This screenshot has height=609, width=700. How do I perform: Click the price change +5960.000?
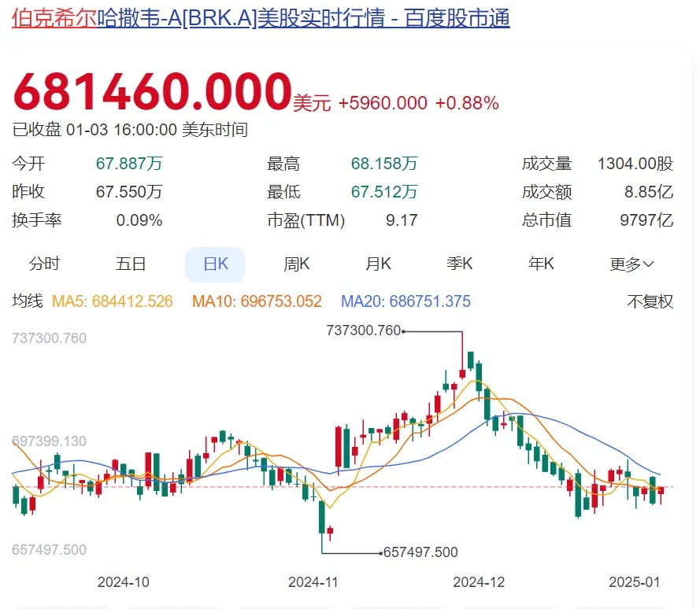tap(383, 103)
